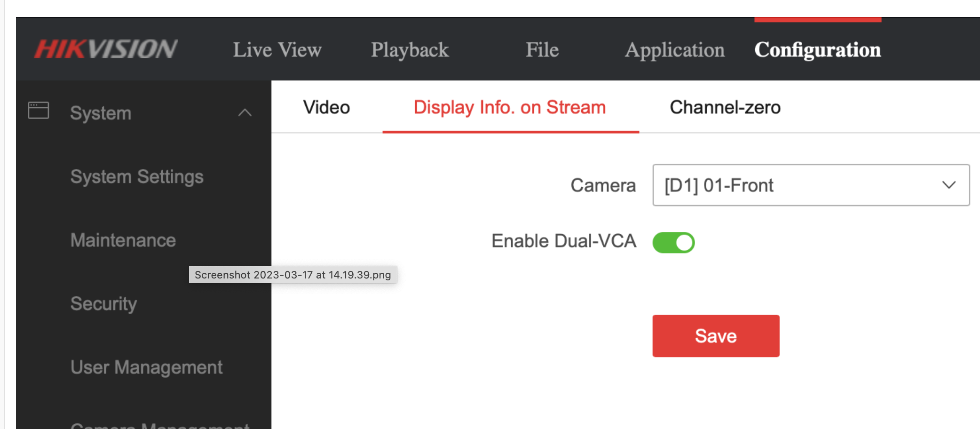Go to Live View

click(277, 50)
